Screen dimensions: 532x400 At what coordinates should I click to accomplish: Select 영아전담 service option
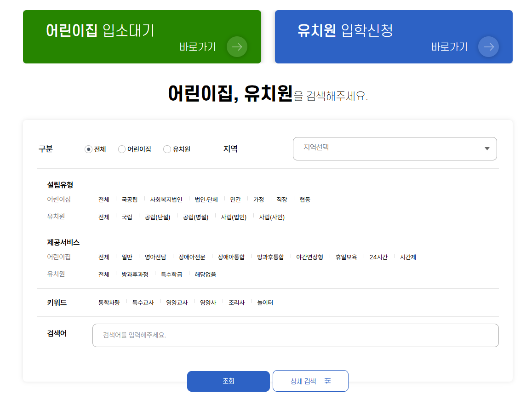click(x=155, y=257)
